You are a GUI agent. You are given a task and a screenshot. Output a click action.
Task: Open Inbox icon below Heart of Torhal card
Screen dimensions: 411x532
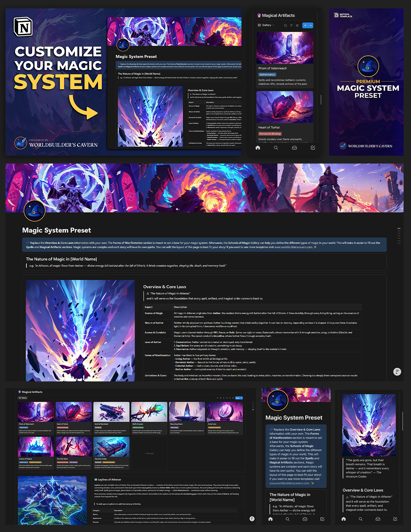(x=294, y=148)
